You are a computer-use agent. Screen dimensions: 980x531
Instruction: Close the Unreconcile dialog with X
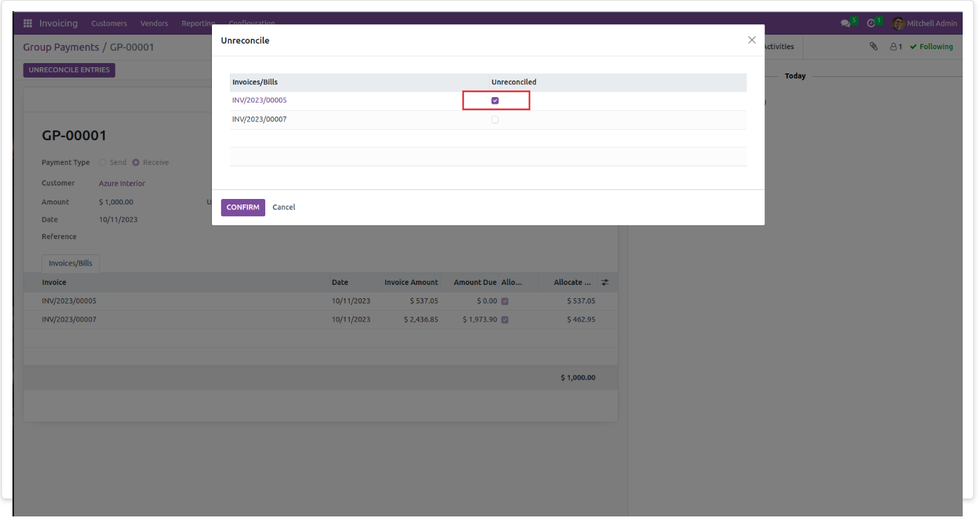(751, 40)
